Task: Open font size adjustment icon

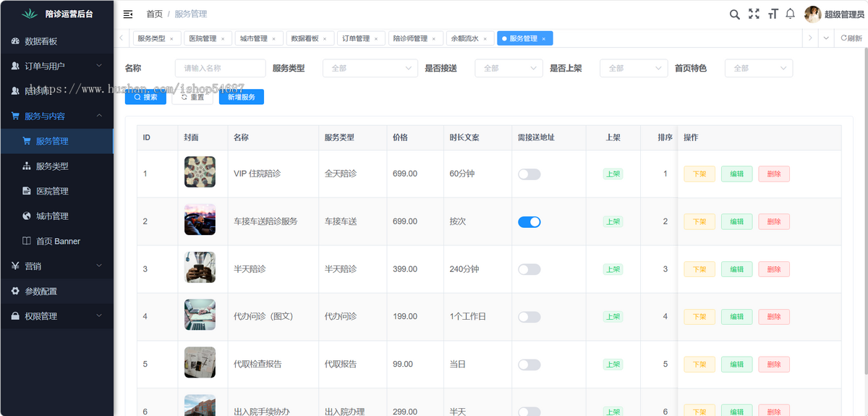Action: click(773, 14)
